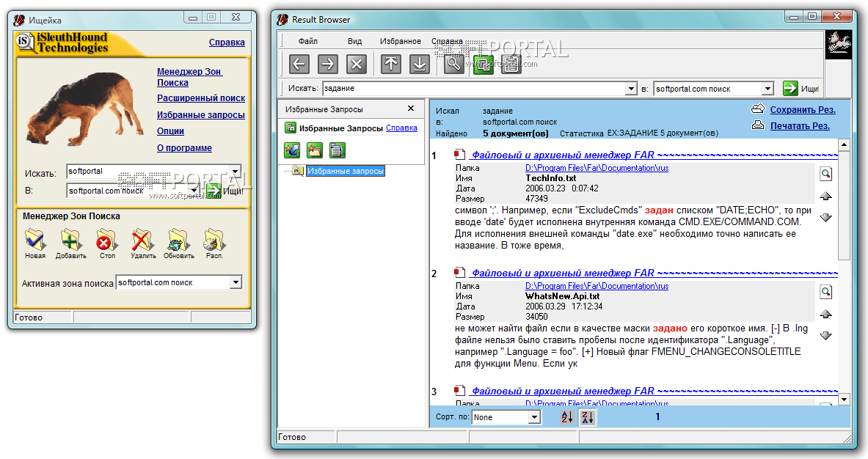Click up arrow beside WhatsNew.Api.txt result
This screenshot has width=868, height=459.
pyautogui.click(x=826, y=314)
